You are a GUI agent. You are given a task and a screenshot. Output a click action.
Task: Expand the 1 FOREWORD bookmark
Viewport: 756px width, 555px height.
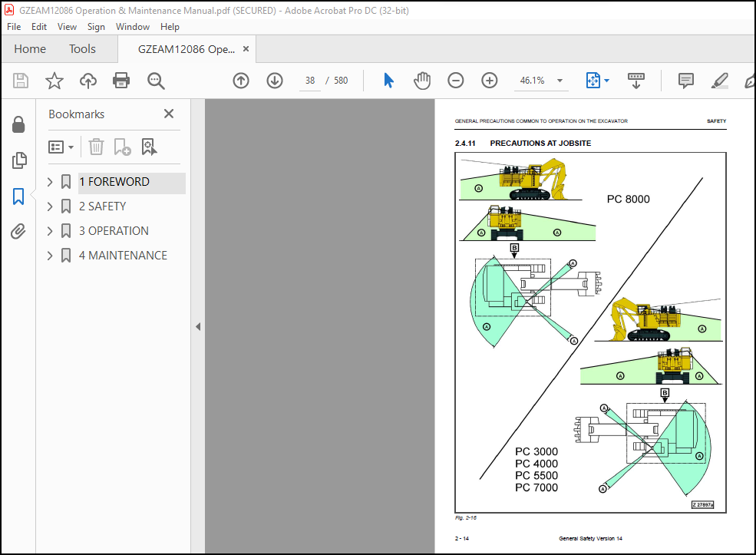[50, 182]
